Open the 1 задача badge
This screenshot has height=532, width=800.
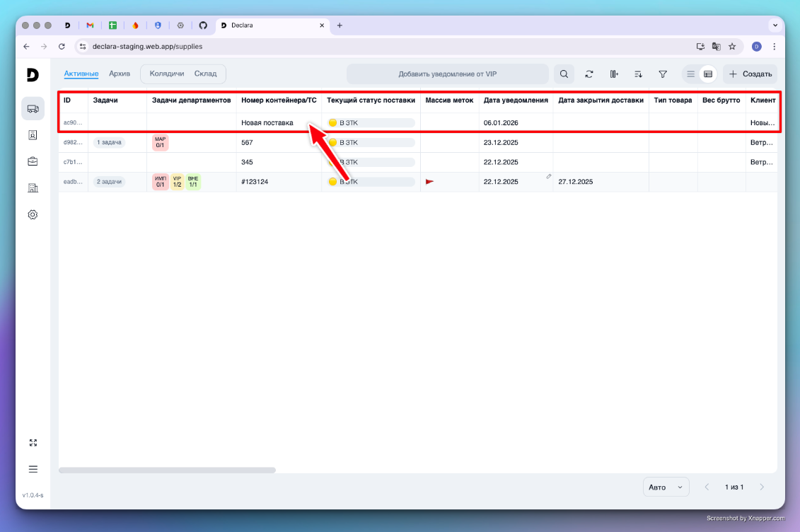click(109, 142)
